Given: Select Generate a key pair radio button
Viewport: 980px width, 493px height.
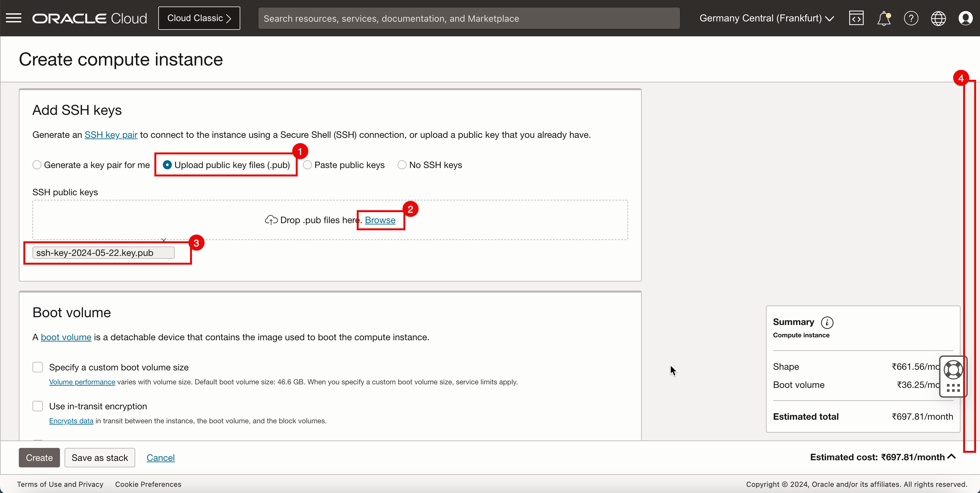Looking at the screenshot, I should (x=36, y=165).
